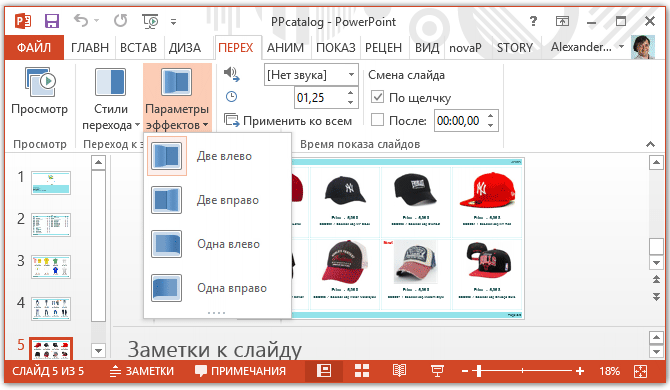Toggle Параметры эффектов dropdown
Screen dimensions: 670x390
point(177,98)
